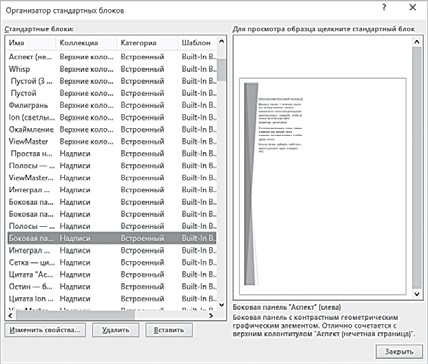The image size is (428, 364).
Task: Click the Удалить button
Action: click(x=115, y=330)
